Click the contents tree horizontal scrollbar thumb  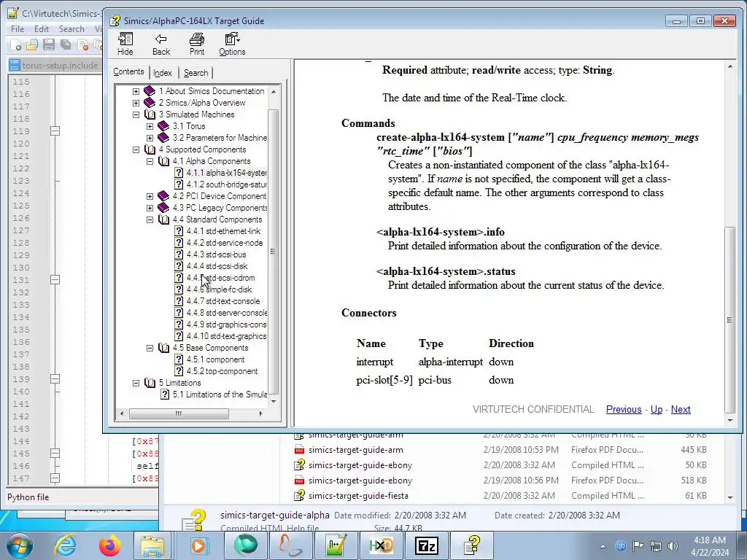click(x=179, y=413)
